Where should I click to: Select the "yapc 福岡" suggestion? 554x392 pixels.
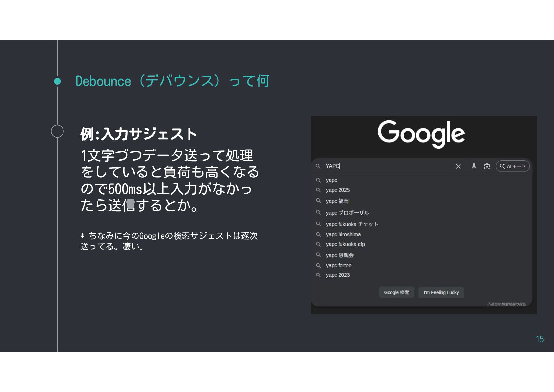337,201
